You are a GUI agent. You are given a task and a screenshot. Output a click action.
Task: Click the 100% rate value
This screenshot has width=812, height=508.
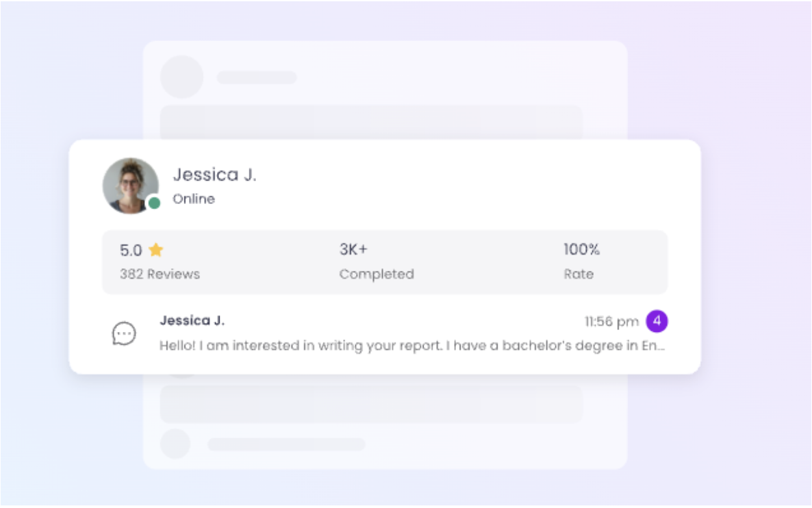[581, 249]
